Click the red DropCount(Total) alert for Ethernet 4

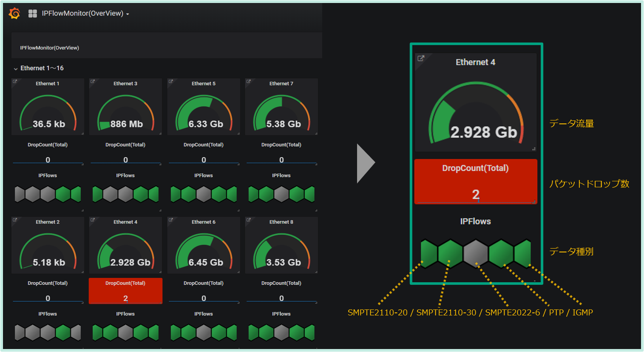[x=125, y=291]
